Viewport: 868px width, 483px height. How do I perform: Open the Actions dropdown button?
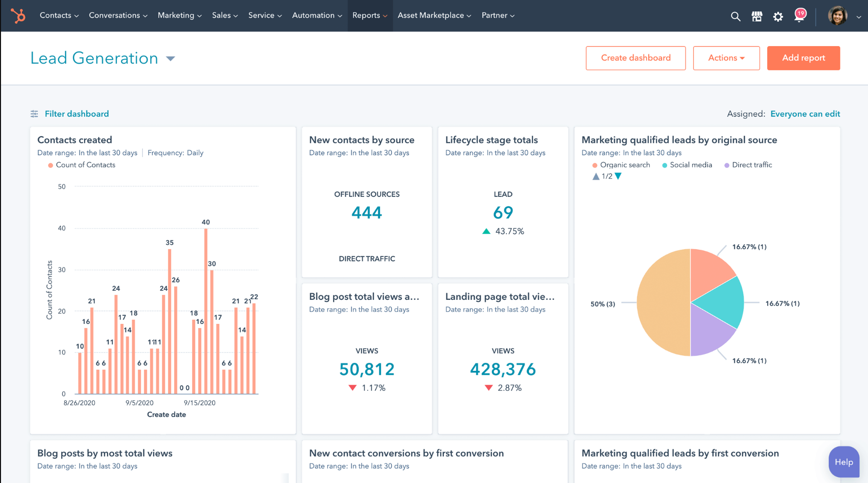[726, 58]
